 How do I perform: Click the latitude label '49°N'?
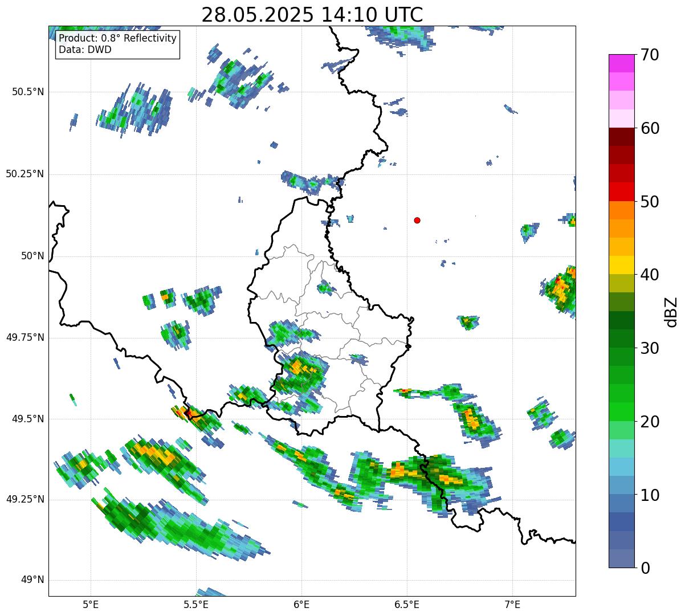[32, 580]
